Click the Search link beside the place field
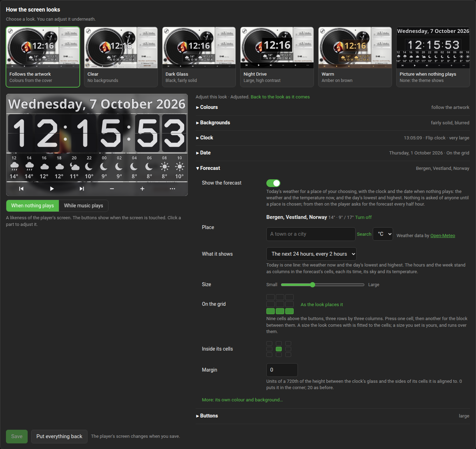This screenshot has width=476, height=449. [x=364, y=234]
